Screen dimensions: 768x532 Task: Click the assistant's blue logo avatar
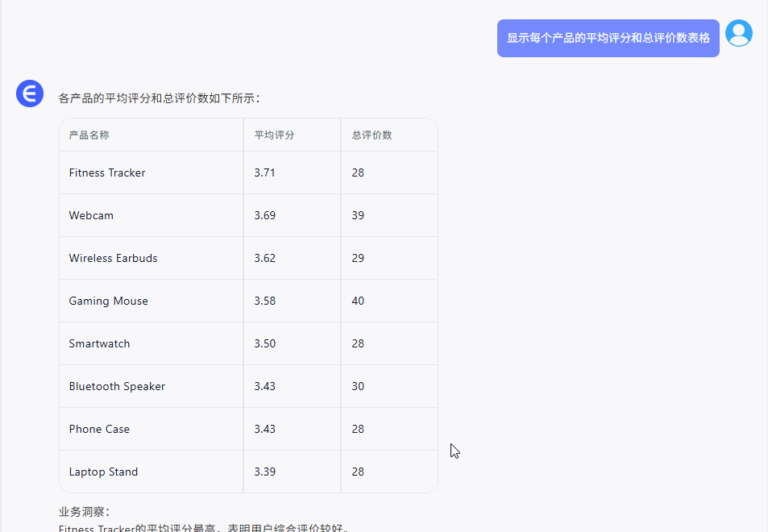(30, 94)
